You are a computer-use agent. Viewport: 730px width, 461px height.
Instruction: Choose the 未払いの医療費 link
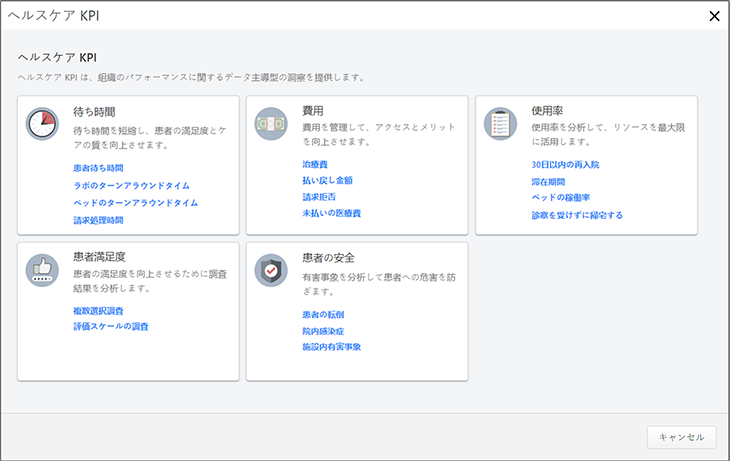pyautogui.click(x=331, y=214)
